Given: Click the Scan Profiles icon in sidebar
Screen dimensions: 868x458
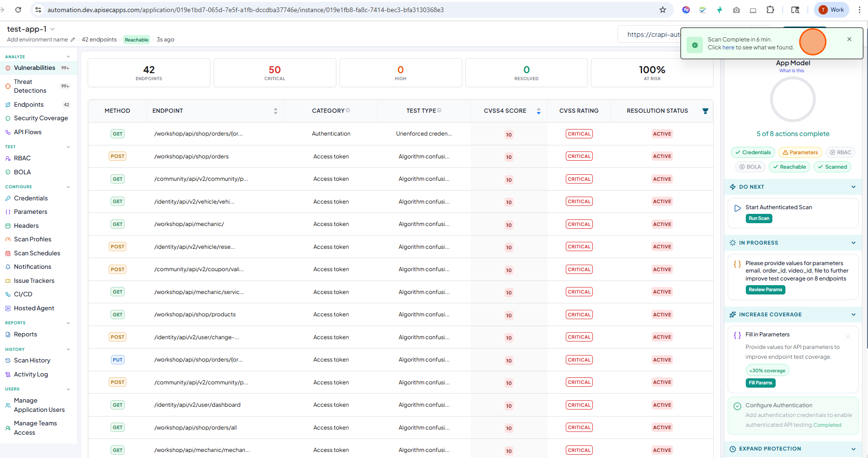Looking at the screenshot, I should (8, 239).
